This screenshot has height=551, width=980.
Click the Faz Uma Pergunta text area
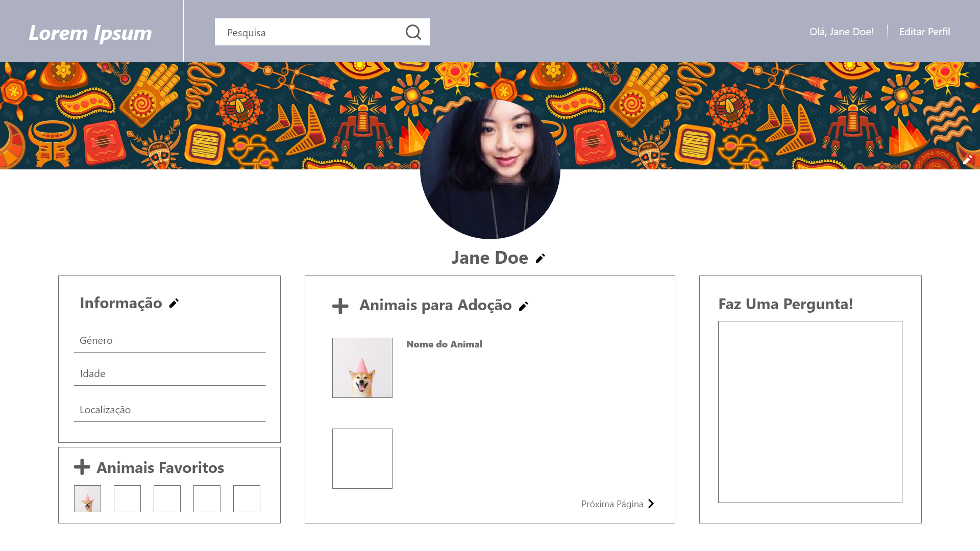pyautogui.click(x=810, y=412)
